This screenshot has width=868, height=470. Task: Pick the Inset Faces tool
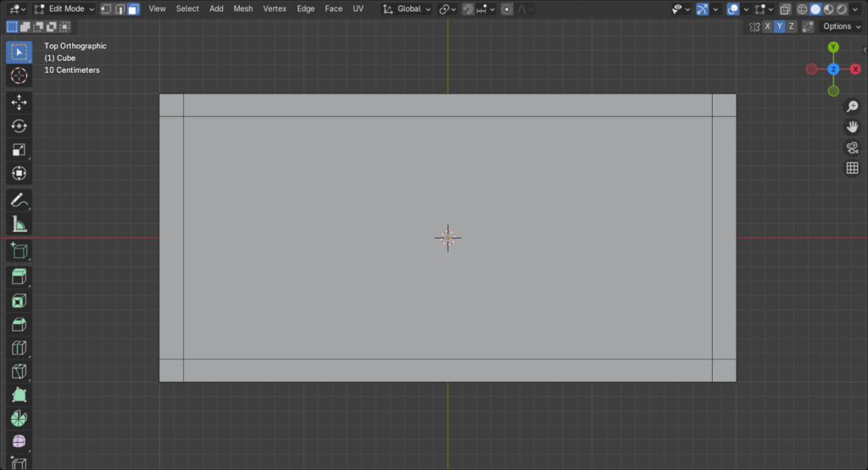click(19, 301)
